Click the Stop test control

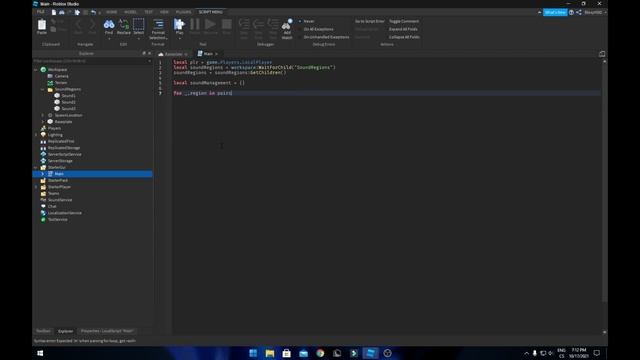click(x=227, y=25)
